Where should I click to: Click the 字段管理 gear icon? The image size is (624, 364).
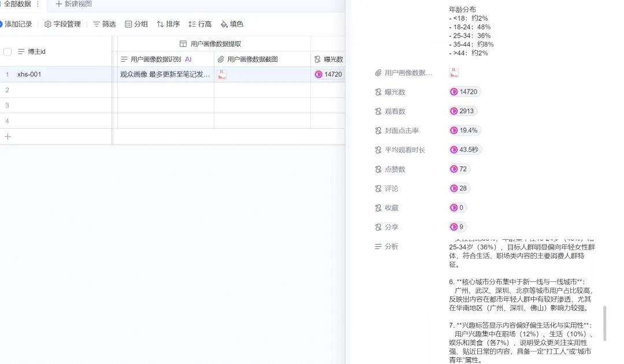click(x=48, y=24)
